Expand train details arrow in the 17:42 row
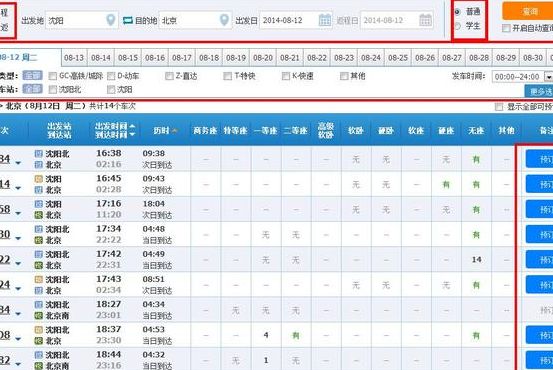 coord(18,263)
